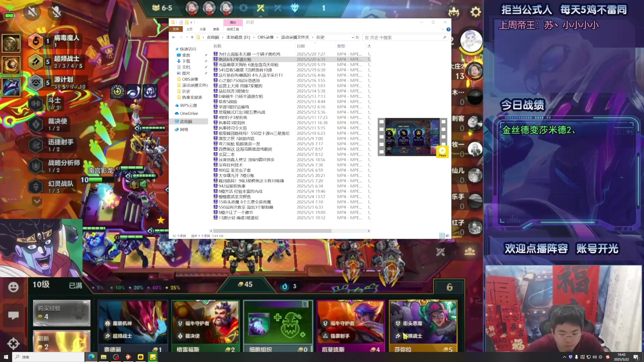Click the 病毒魔人 trait icon
Image resolution: width=644 pixels, height=362 pixels.
[36, 41]
